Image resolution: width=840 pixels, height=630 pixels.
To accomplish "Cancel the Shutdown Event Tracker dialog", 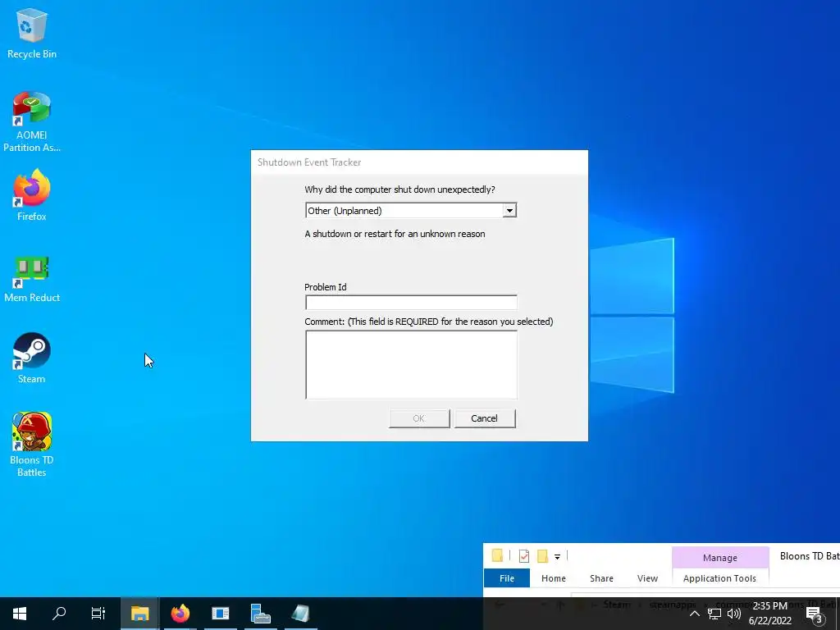I will (484, 418).
